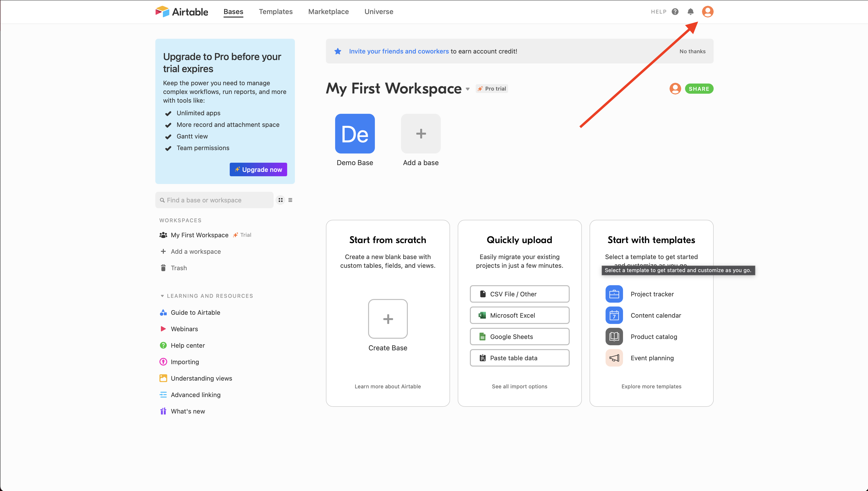Open the workspace name dropdown arrow
This screenshot has height=491, width=868.
(467, 89)
